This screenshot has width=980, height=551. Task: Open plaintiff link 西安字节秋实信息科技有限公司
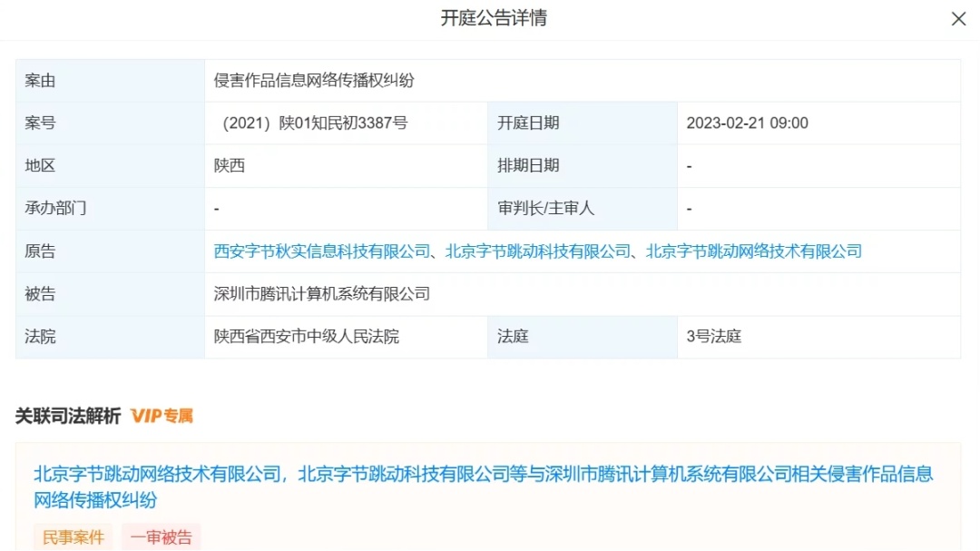[322, 251]
